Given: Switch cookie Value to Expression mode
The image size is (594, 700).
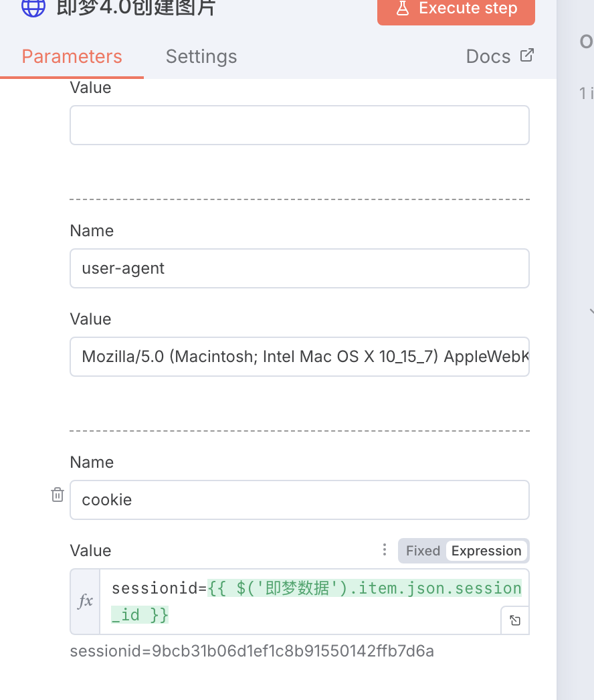Looking at the screenshot, I should pyautogui.click(x=486, y=551).
